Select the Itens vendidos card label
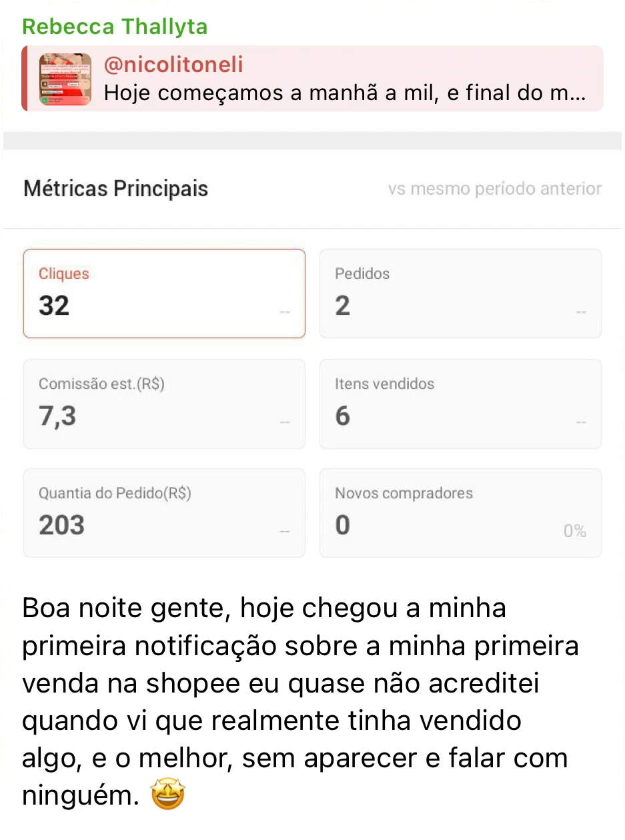The width and height of the screenshot is (625, 840). [x=384, y=384]
